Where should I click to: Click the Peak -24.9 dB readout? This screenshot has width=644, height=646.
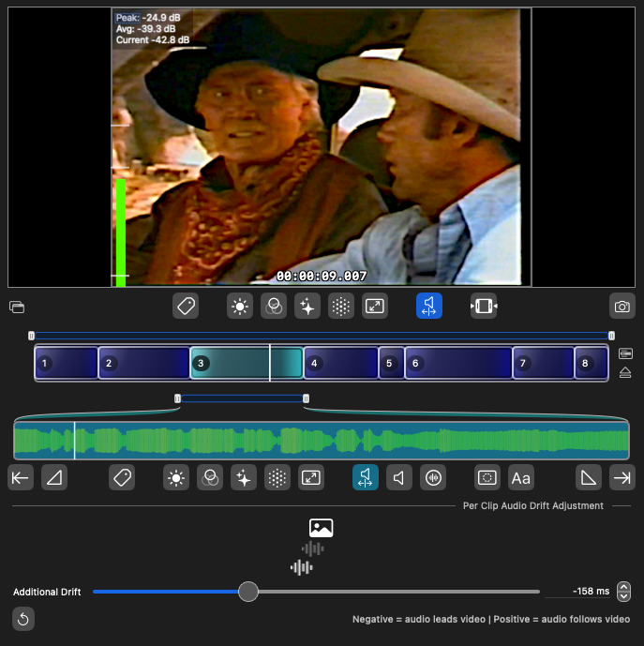(148, 18)
